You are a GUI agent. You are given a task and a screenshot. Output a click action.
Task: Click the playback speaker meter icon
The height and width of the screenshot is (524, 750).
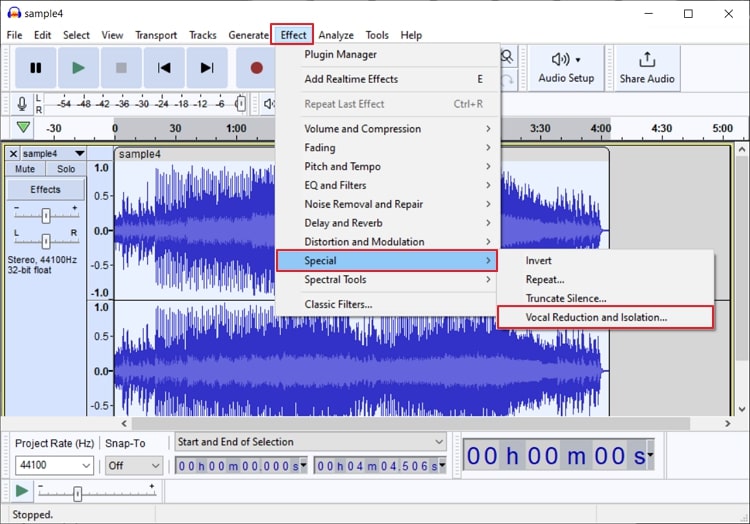coord(269,104)
